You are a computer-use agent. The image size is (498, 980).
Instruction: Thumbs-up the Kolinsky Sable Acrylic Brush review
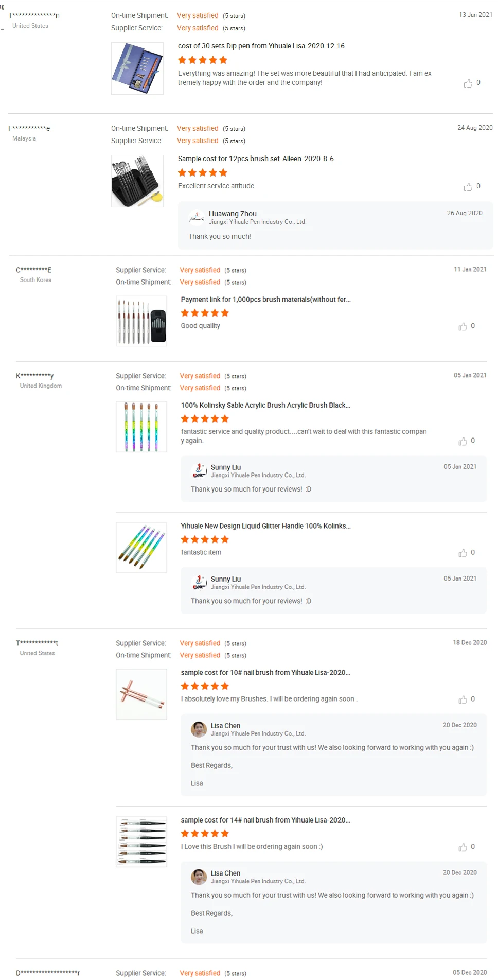click(x=463, y=442)
